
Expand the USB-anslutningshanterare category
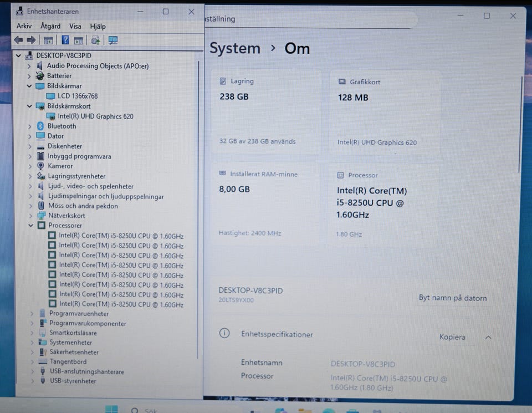(32, 371)
